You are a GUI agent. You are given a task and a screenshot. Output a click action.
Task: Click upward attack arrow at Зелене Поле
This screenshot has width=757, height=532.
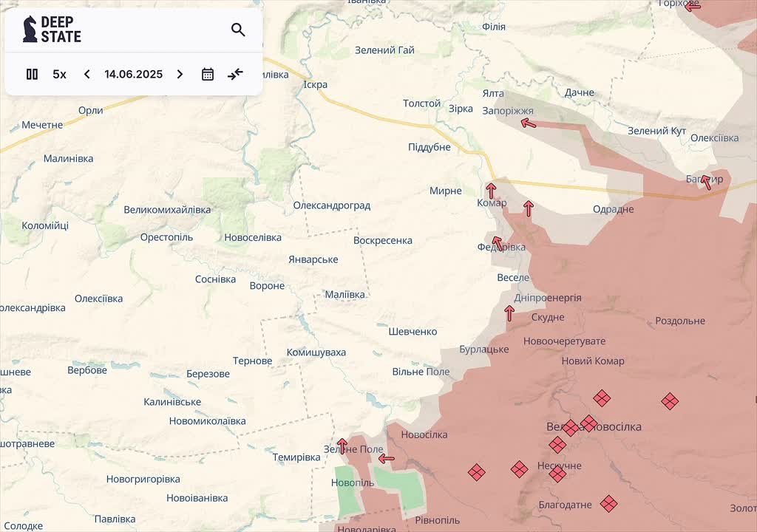(x=342, y=446)
